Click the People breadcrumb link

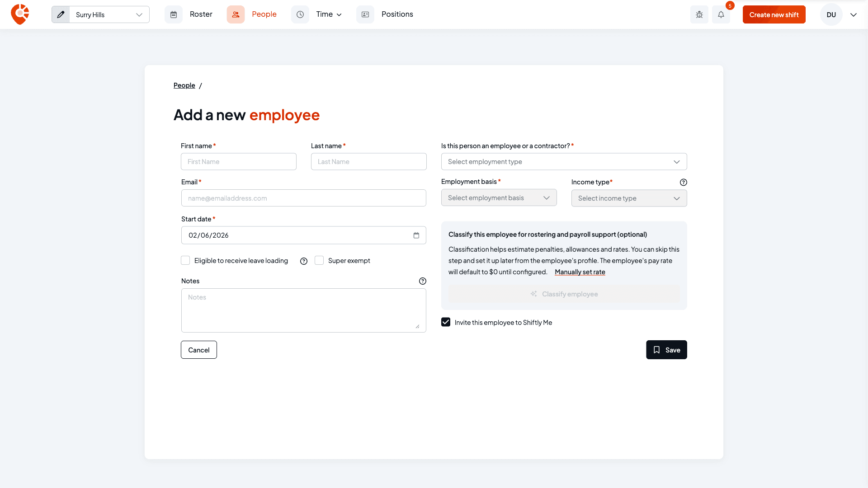click(184, 85)
